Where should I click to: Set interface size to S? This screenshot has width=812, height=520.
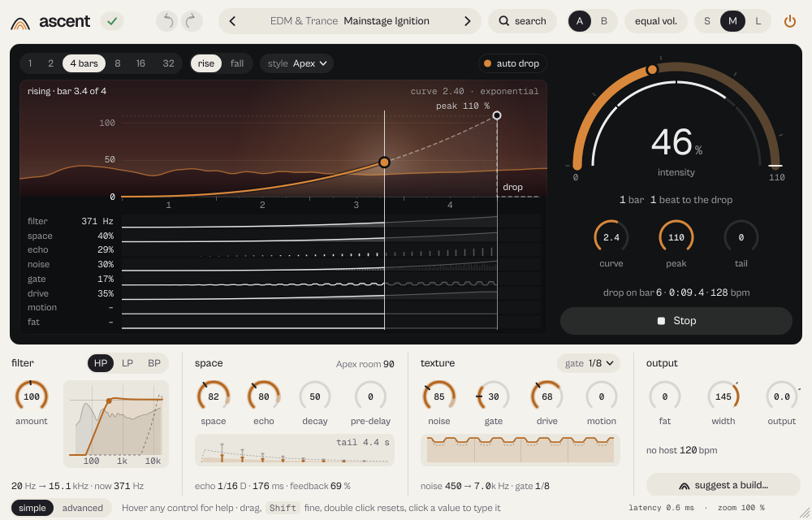[x=707, y=21]
